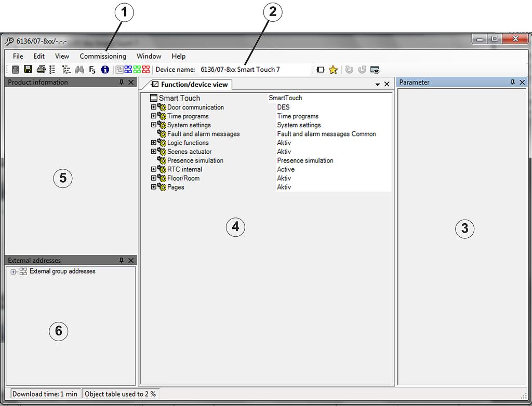The height and width of the screenshot is (406, 532).
Task: Click Fault and alarm messages Common value
Action: click(x=326, y=133)
